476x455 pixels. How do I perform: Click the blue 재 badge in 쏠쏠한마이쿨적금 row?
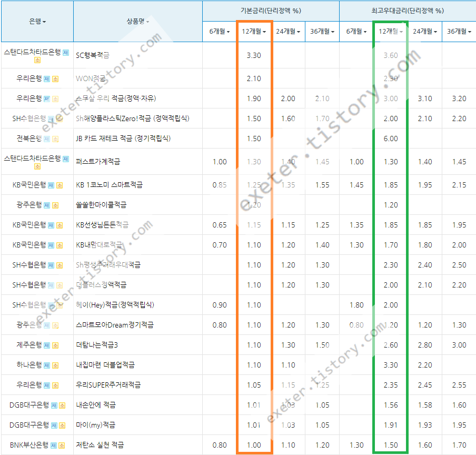point(47,205)
